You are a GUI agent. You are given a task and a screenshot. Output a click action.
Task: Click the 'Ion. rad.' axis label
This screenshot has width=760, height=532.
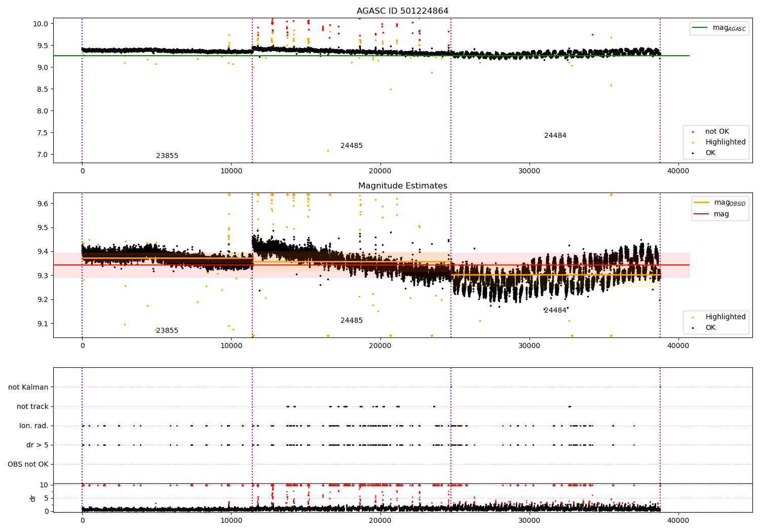point(34,426)
